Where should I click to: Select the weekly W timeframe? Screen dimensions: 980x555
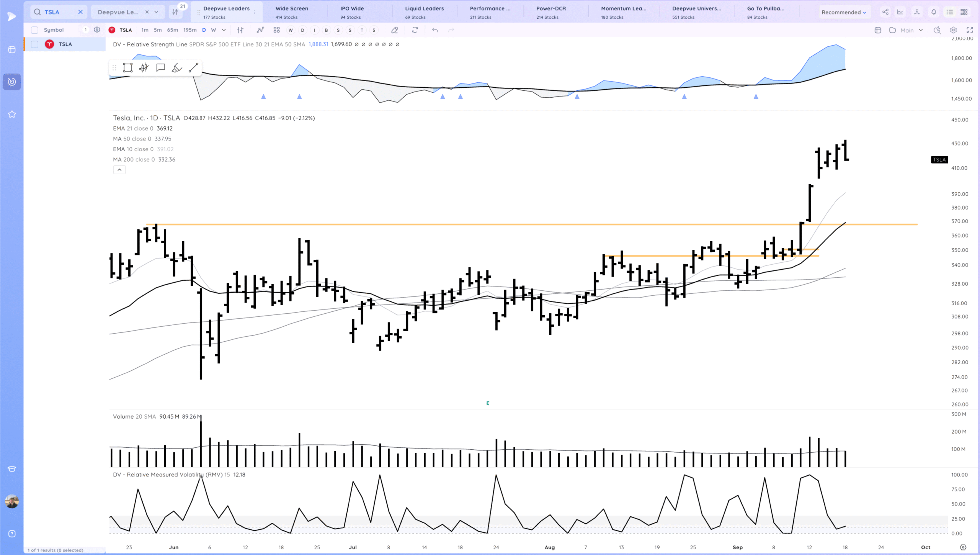tap(214, 30)
